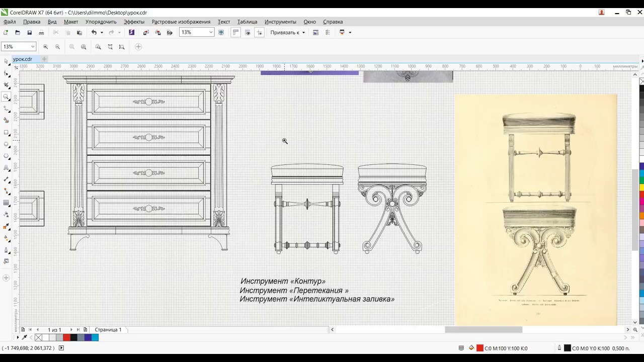
Task: Pick the cyan swatch in document palette
Action: coord(95,337)
